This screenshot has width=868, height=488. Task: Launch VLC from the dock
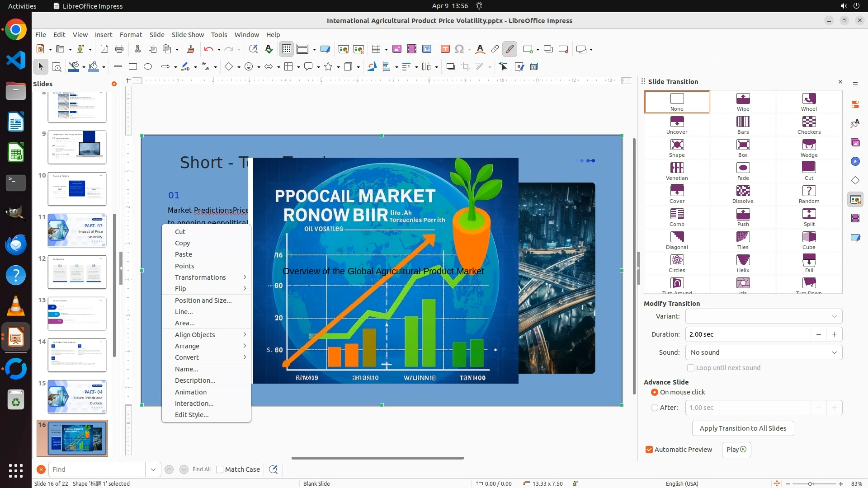(16, 306)
